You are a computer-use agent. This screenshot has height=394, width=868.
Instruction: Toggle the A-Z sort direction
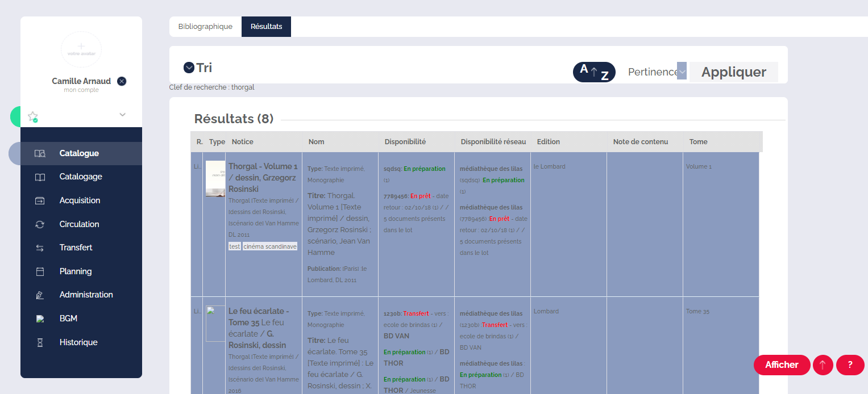[x=594, y=72]
